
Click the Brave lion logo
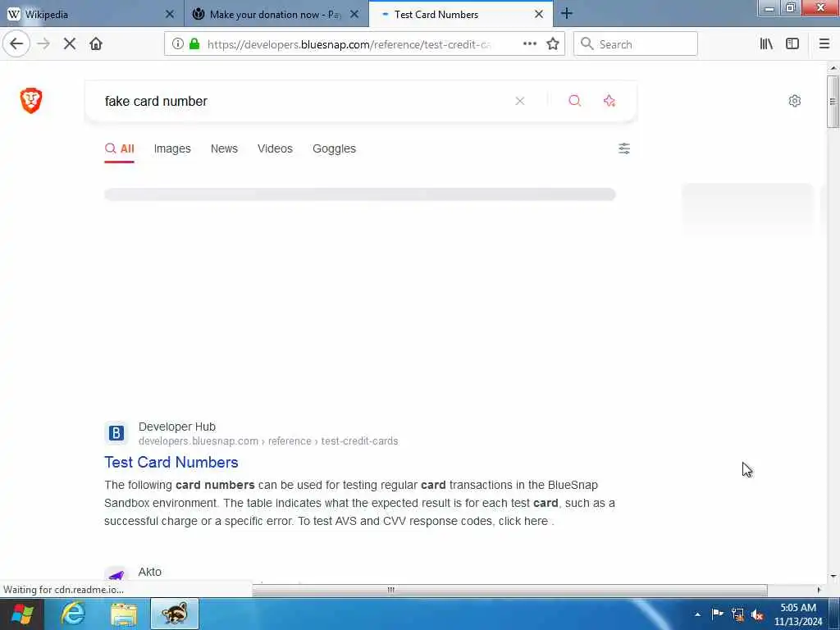[31, 100]
